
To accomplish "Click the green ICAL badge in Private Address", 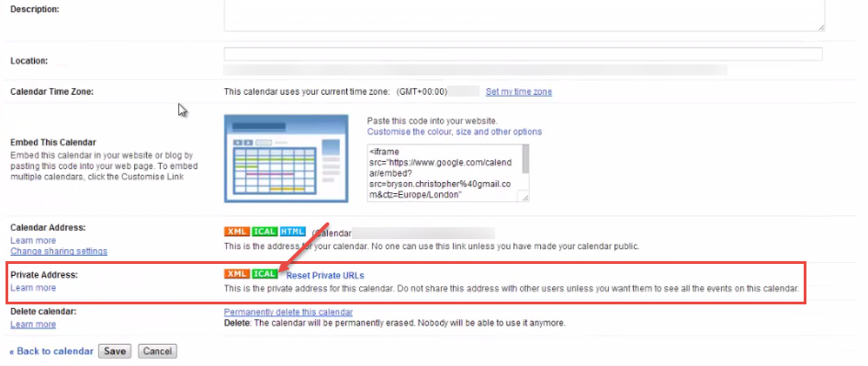I will point(264,274).
